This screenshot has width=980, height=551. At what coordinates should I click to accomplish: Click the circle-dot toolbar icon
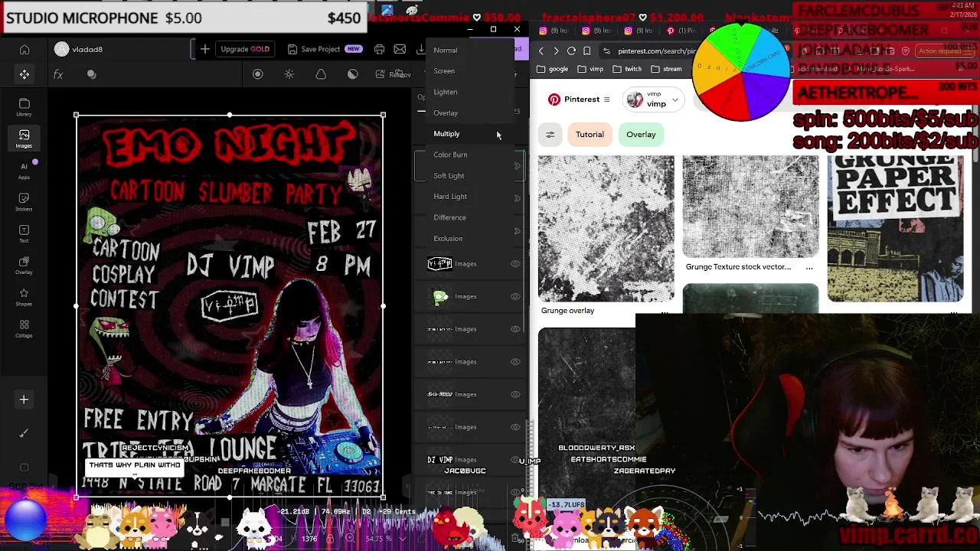point(258,74)
